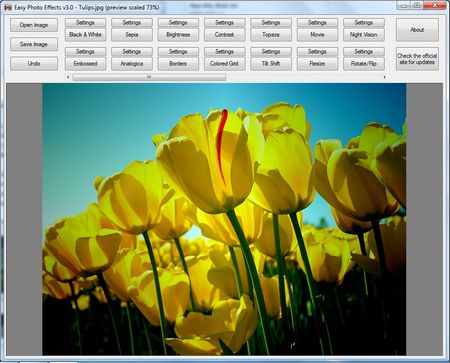Click the Open Image button
The image size is (450, 363).
34,25
